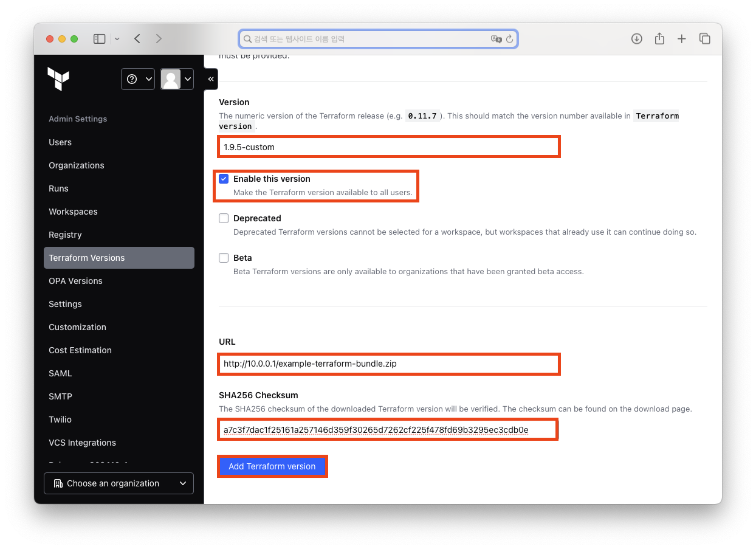Select Terraform Versions sidebar item
Image resolution: width=756 pixels, height=549 pixels.
click(x=119, y=258)
